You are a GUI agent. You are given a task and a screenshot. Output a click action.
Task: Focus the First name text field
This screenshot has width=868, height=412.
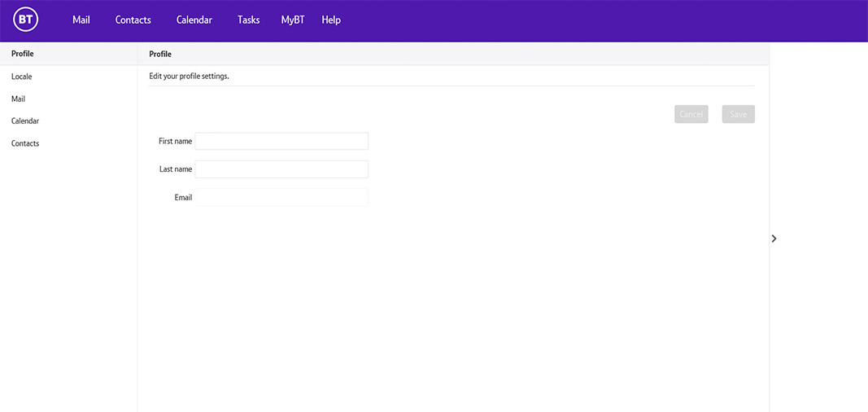[281, 141]
